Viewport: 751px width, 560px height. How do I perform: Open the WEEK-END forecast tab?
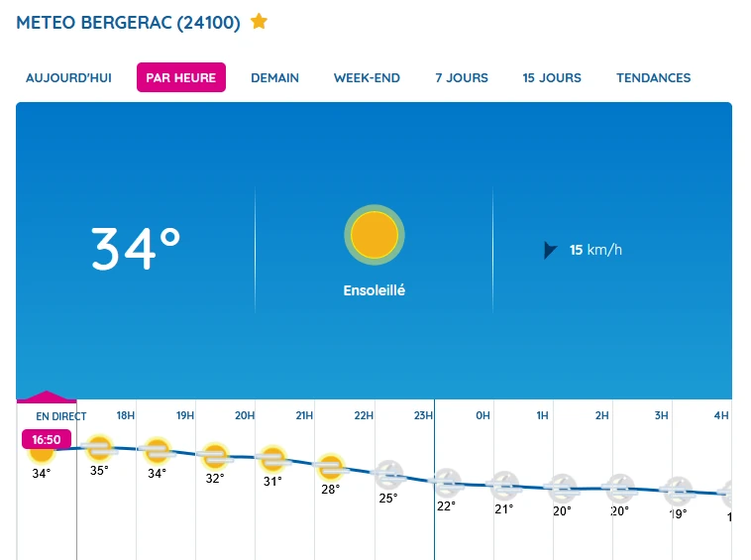pyautogui.click(x=367, y=77)
